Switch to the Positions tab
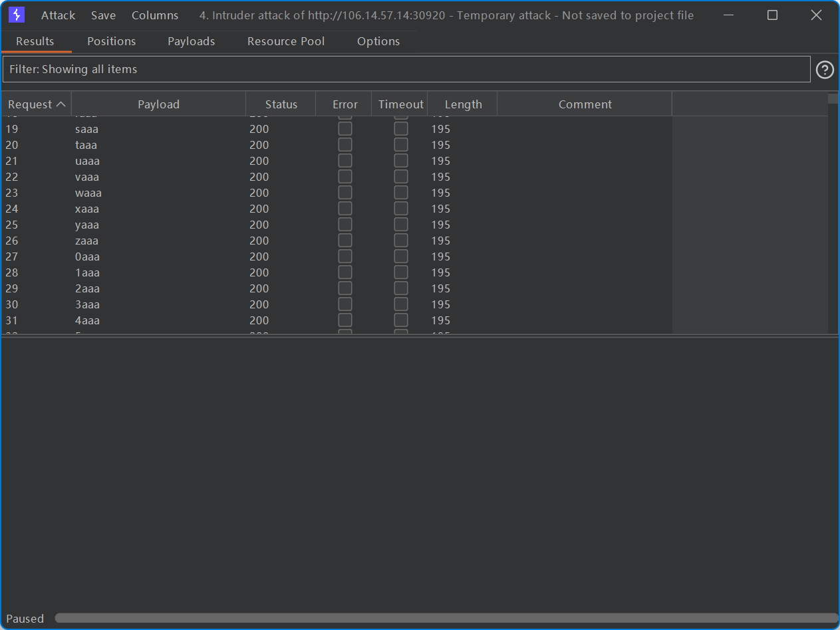This screenshot has height=630, width=840. pos(111,41)
